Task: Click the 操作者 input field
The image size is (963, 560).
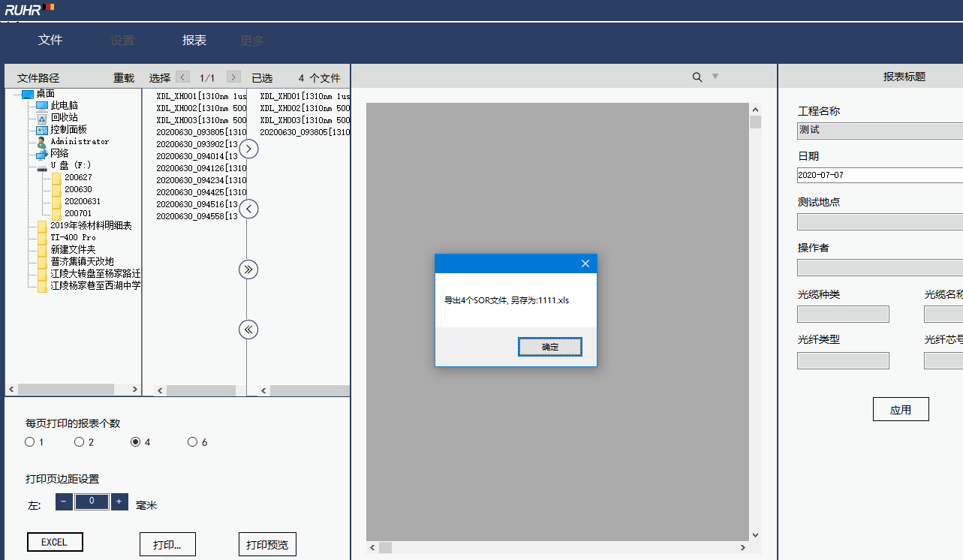Action: tap(880, 267)
